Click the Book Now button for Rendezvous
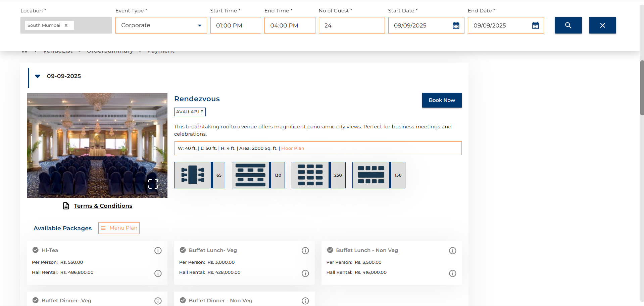 click(442, 100)
